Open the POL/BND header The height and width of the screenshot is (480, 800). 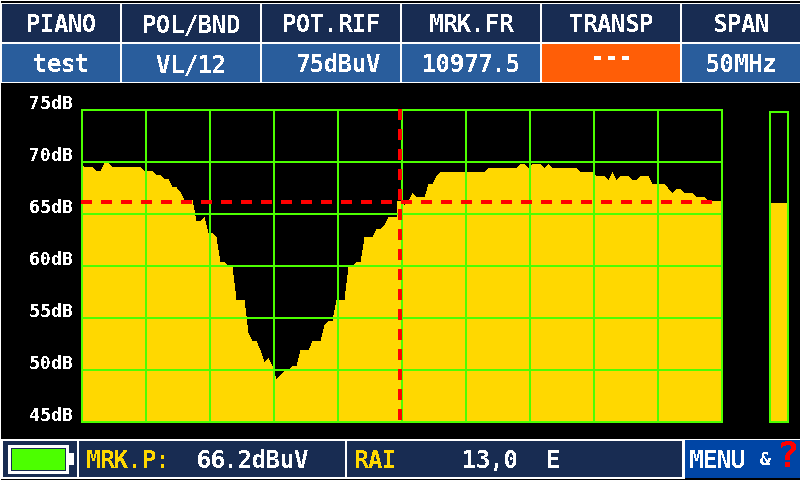pyautogui.click(x=191, y=23)
